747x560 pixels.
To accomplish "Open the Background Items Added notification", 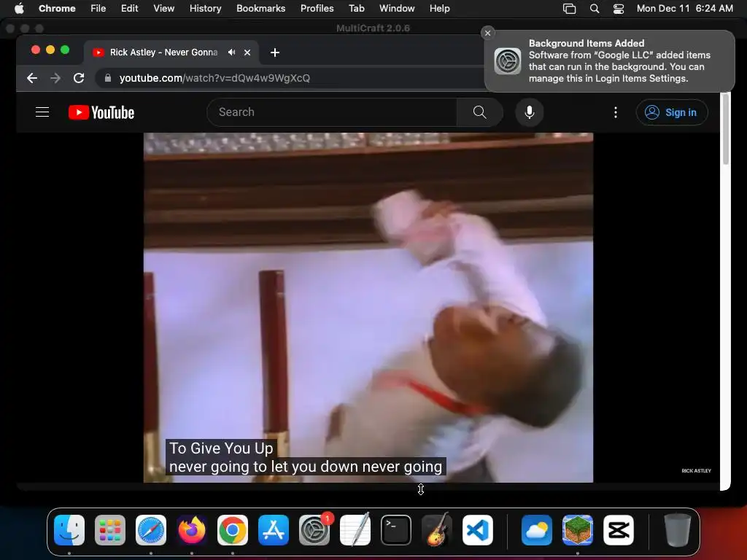I will [x=610, y=61].
